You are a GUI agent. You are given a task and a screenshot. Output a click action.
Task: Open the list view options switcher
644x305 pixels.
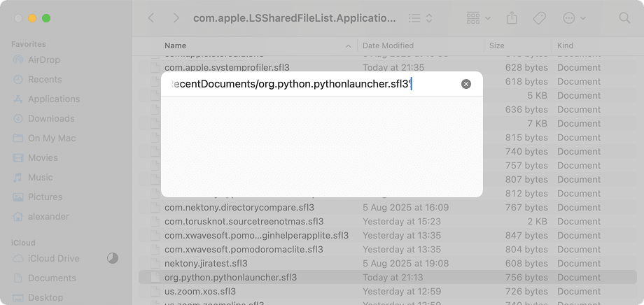pyautogui.click(x=421, y=18)
